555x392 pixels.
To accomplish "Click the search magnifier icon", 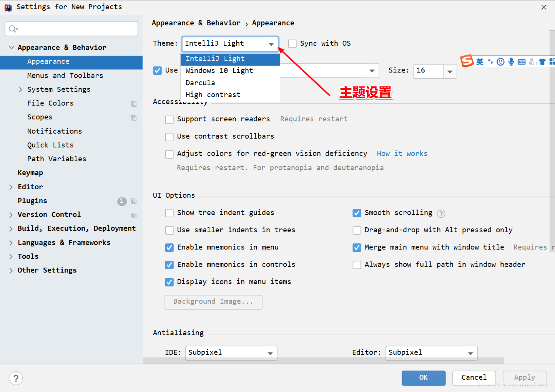I will tap(13, 29).
